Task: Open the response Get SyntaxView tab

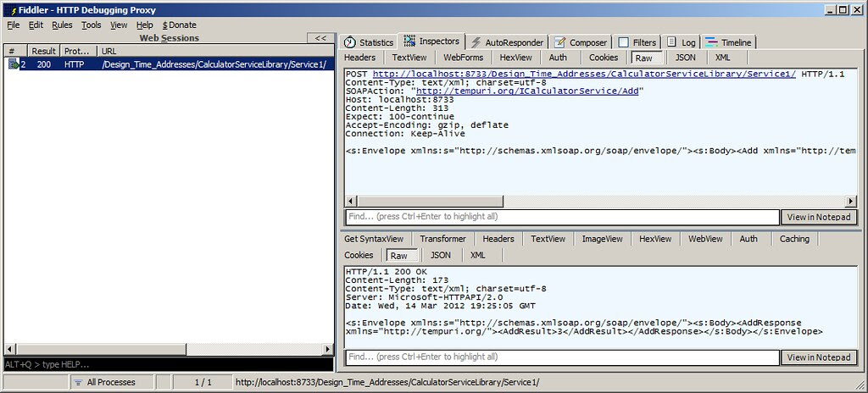Action: [x=374, y=239]
